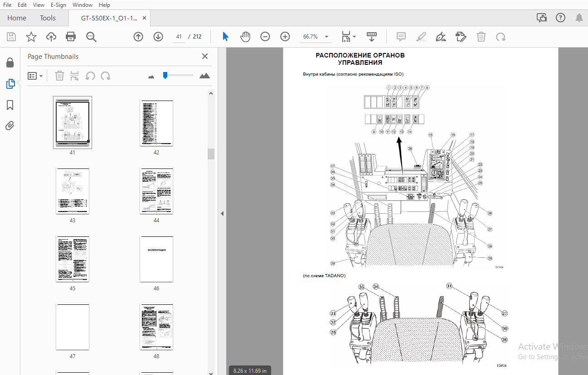The width and height of the screenshot is (588, 375).
Task: Open the Edit menu
Action: pyautogui.click(x=22, y=5)
